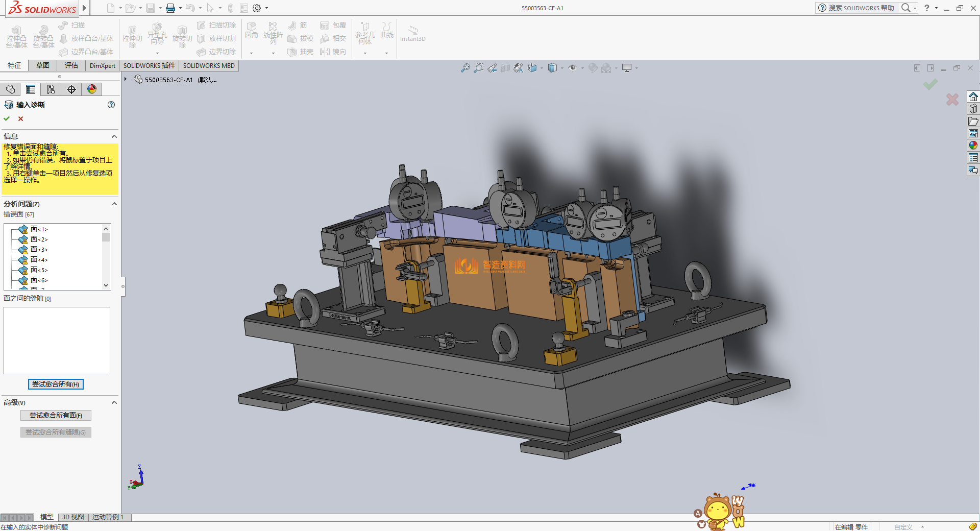Open the SOLIDWORKS MBD tab

209,65
